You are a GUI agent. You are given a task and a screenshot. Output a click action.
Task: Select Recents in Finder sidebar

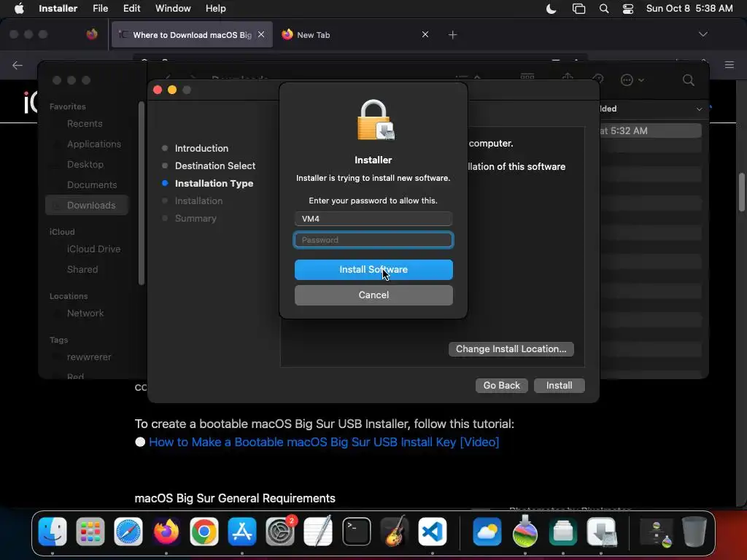(x=85, y=124)
